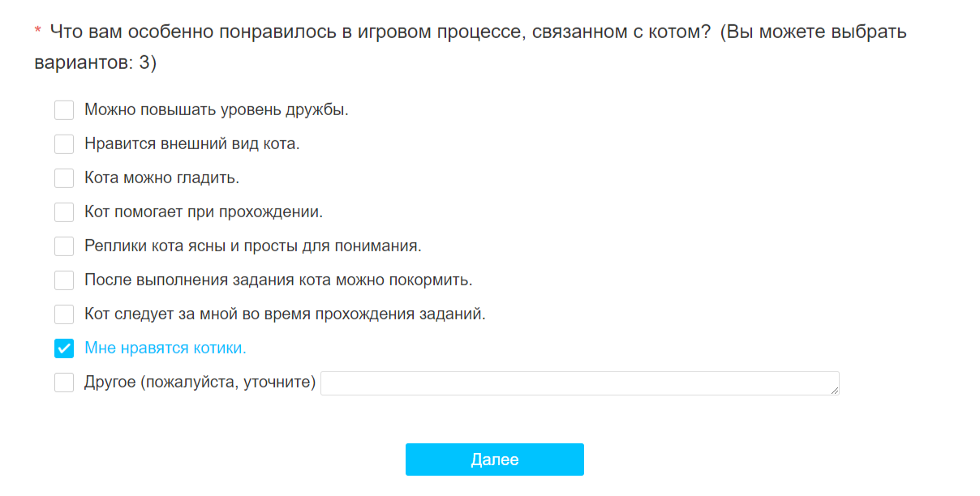Click the label text "Кот помогает при прохождении."
The image size is (980, 496).
204,212
